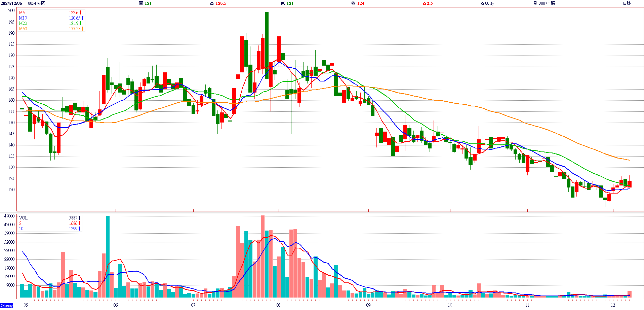Click the 200 price axis label
Image resolution: width=644 pixels, height=310 pixels.
(x=11, y=11)
